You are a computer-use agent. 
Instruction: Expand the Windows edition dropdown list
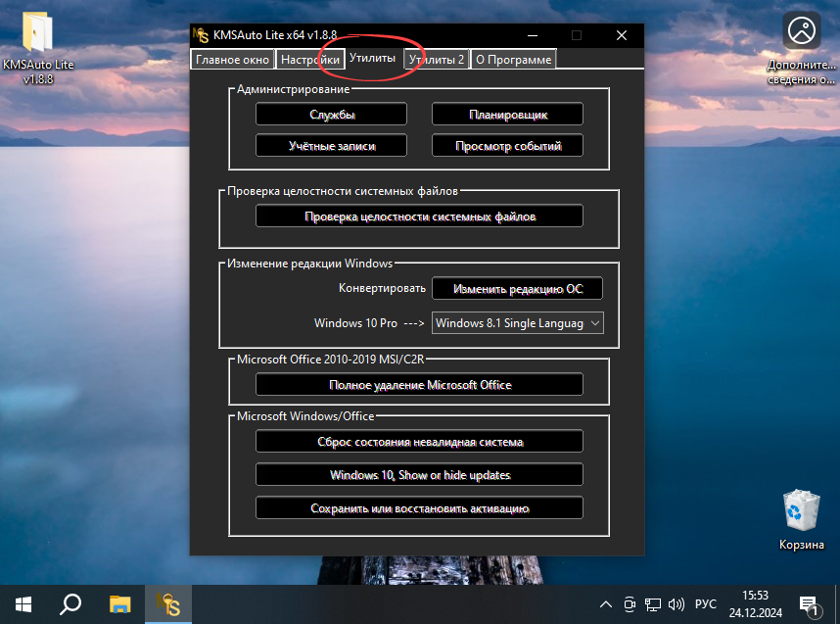594,322
